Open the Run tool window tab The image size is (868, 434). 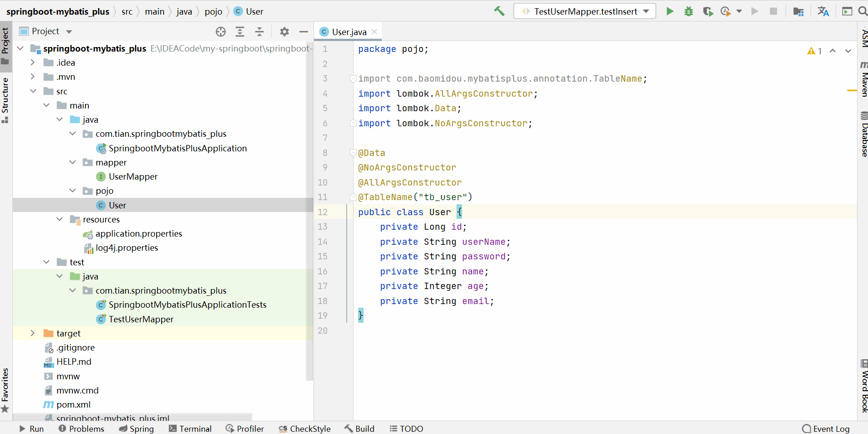31,429
